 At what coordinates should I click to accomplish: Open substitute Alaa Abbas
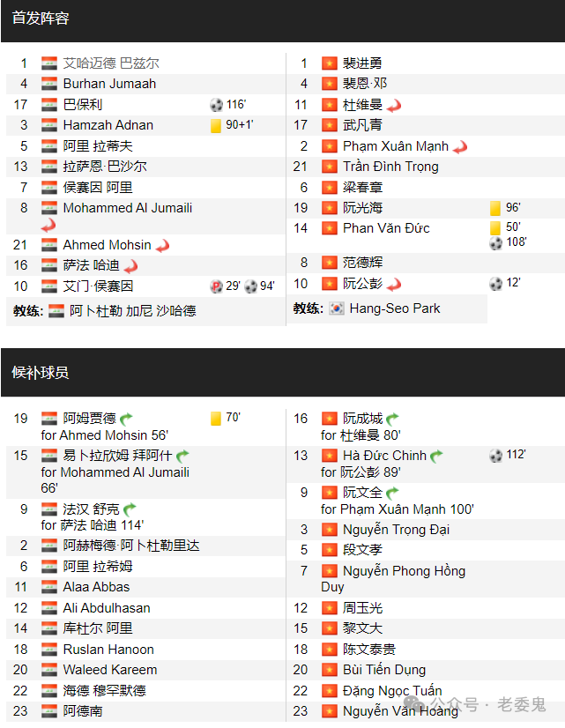[97, 587]
